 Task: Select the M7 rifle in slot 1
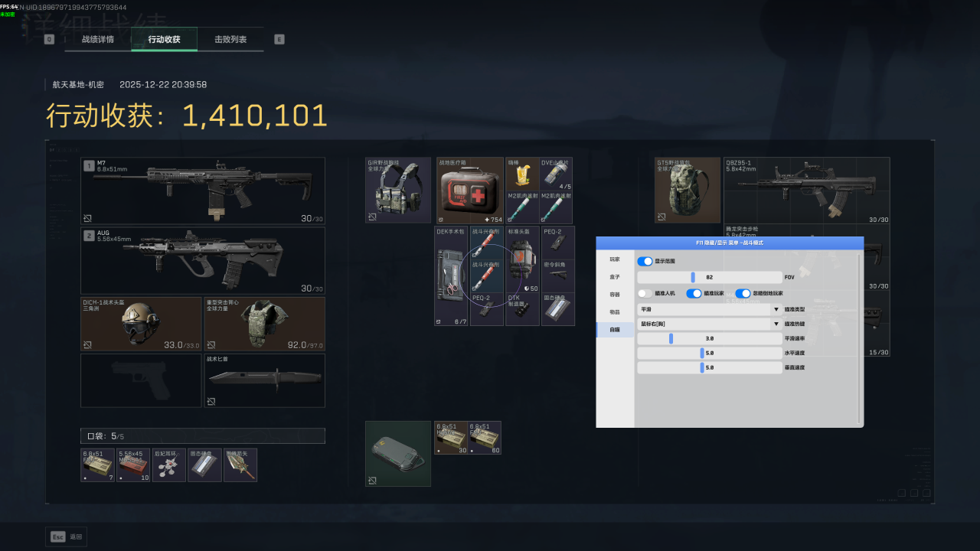(203, 191)
